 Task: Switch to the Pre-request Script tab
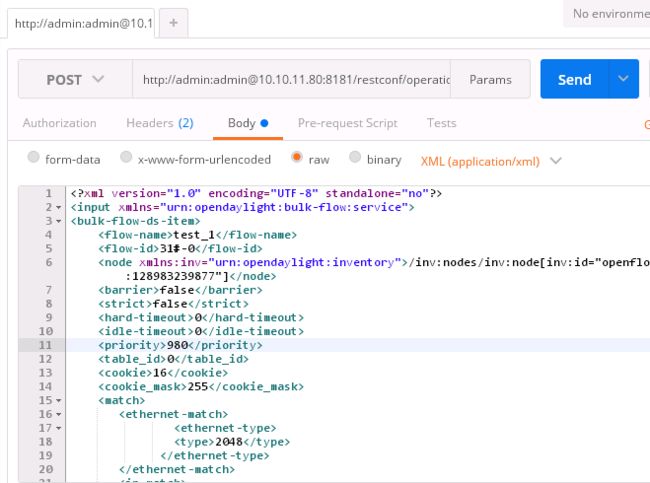pos(347,123)
